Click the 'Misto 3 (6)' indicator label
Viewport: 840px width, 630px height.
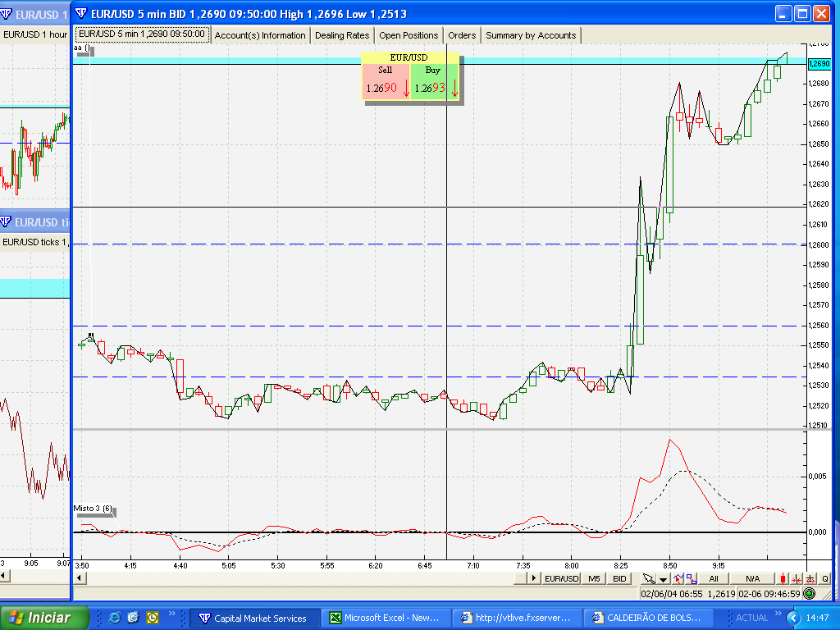(94, 509)
